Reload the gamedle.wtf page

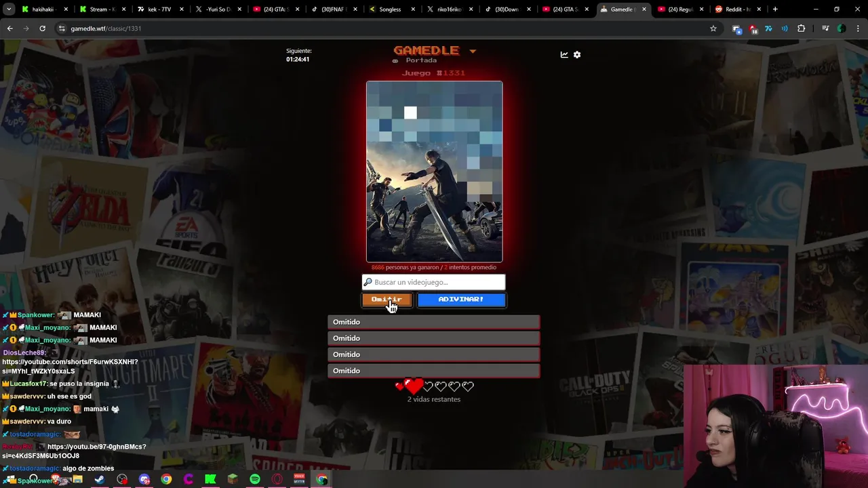42,28
